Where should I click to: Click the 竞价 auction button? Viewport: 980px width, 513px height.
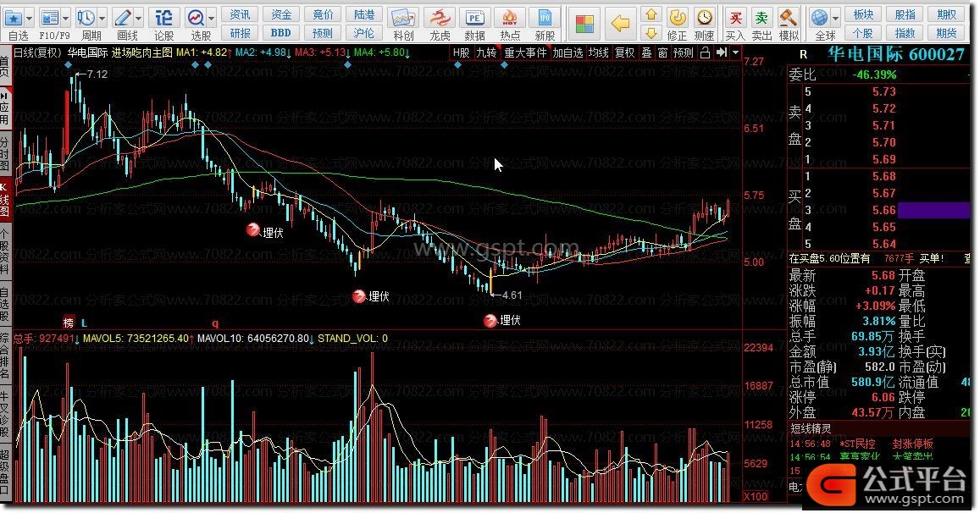(323, 14)
